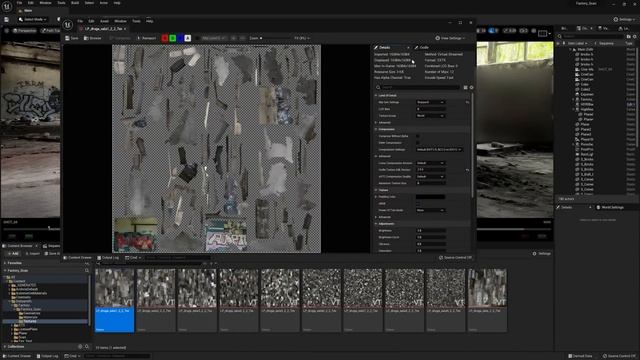The image size is (640, 360).
Task: Open the View Settings menu
Action: click(450, 38)
